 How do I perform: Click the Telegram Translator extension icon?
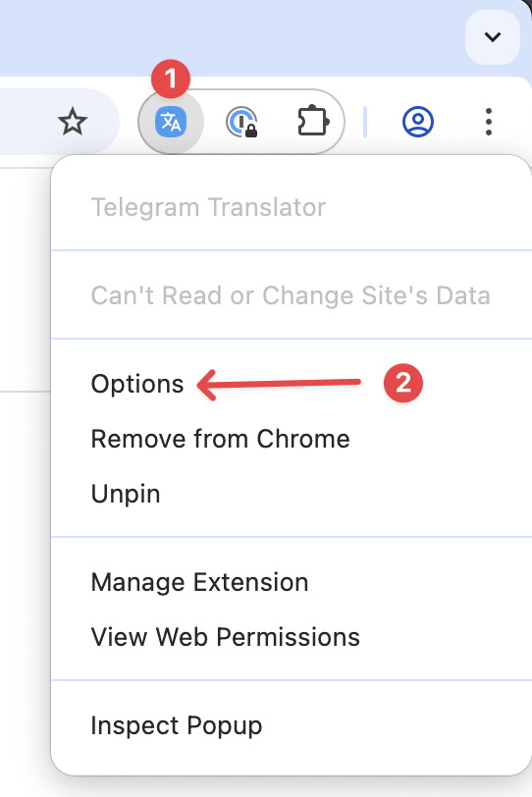(171, 122)
